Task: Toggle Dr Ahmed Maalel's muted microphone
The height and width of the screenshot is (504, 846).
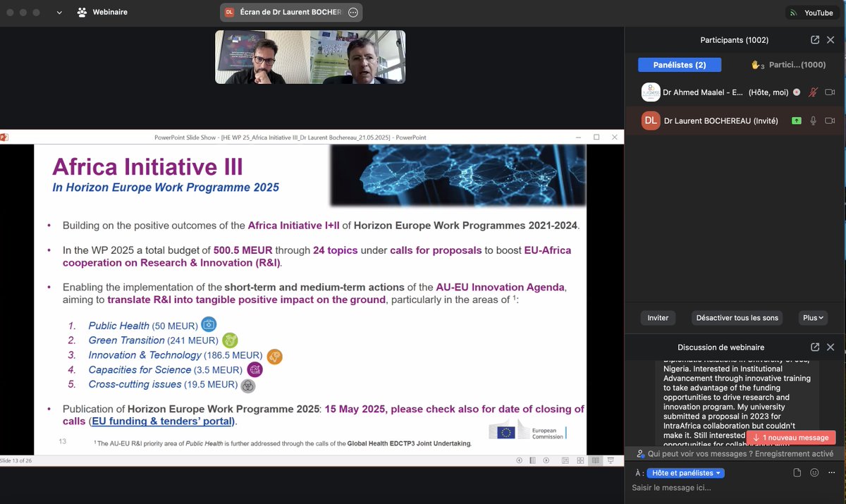Action: tap(813, 92)
